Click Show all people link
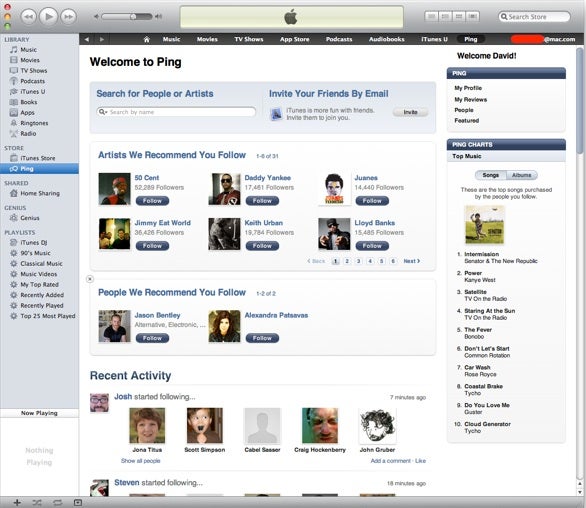 click(141, 461)
